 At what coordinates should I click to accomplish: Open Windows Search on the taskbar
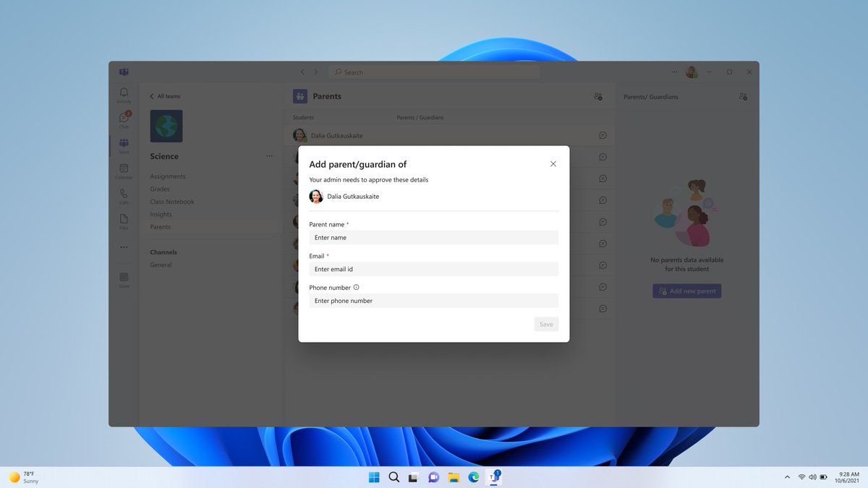click(394, 477)
